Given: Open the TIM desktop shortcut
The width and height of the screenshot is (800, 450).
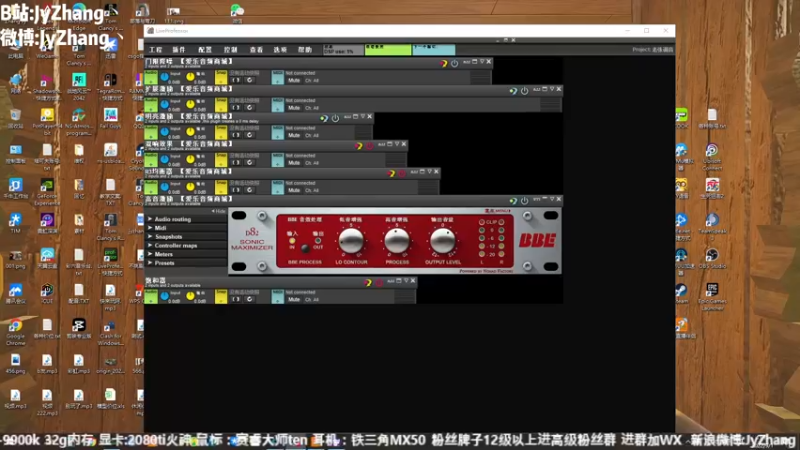Looking at the screenshot, I should click(x=15, y=223).
